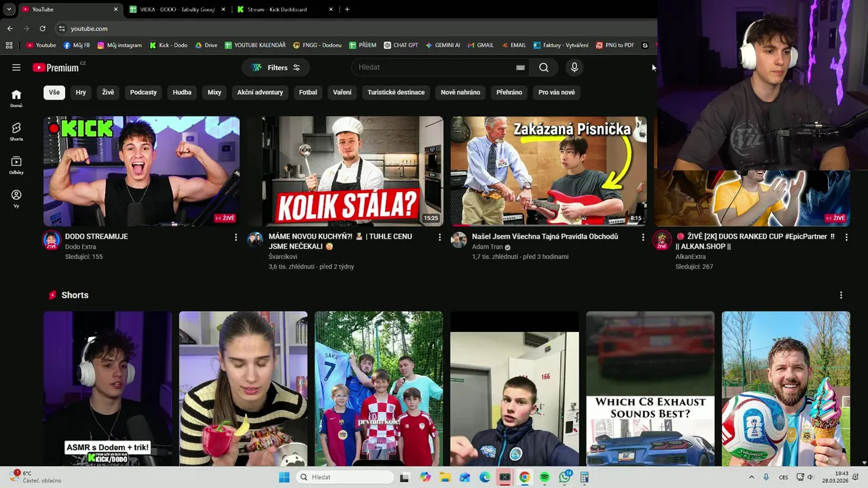Image resolution: width=868 pixels, height=488 pixels.
Task: Open more options for DODO STREAMUJE
Action: tap(236, 237)
